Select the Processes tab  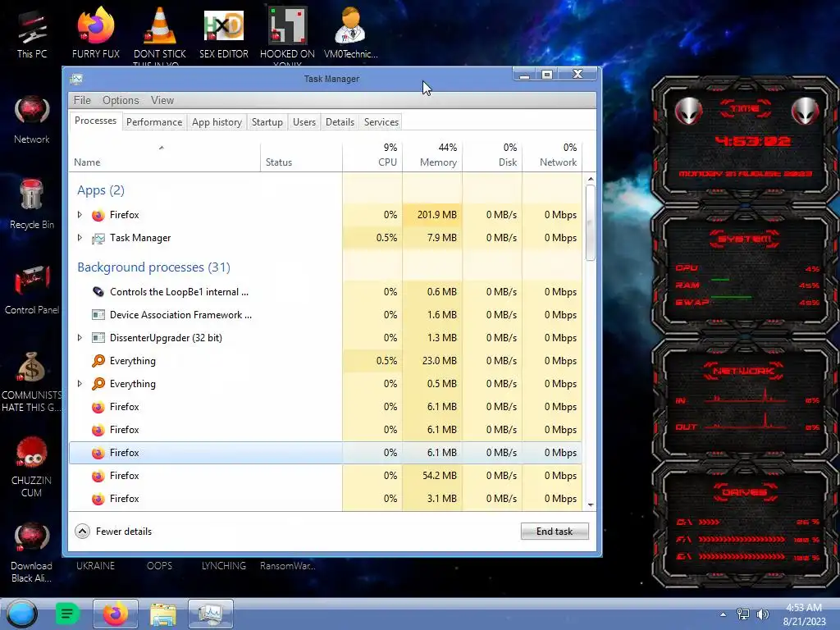click(95, 121)
